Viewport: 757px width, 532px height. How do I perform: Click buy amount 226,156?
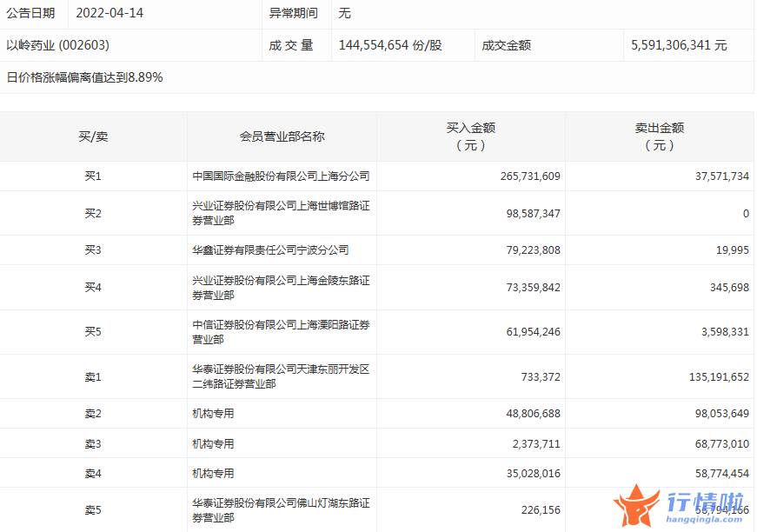[541, 510]
